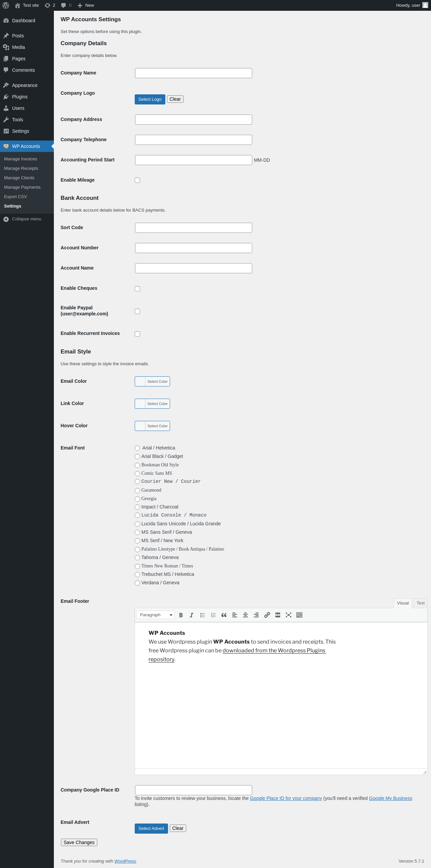Click the New plus icon

80,5
